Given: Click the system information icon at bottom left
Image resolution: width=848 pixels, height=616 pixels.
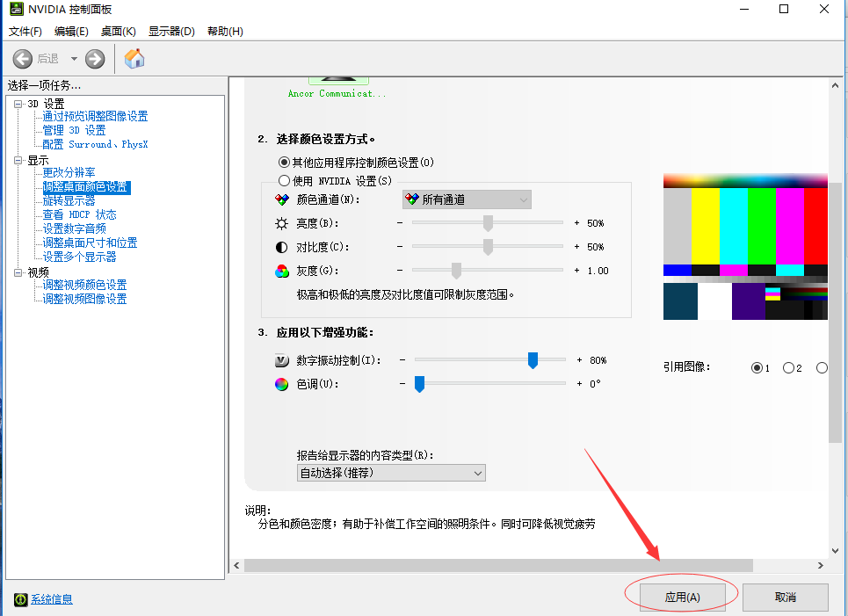Looking at the screenshot, I should [x=20, y=599].
